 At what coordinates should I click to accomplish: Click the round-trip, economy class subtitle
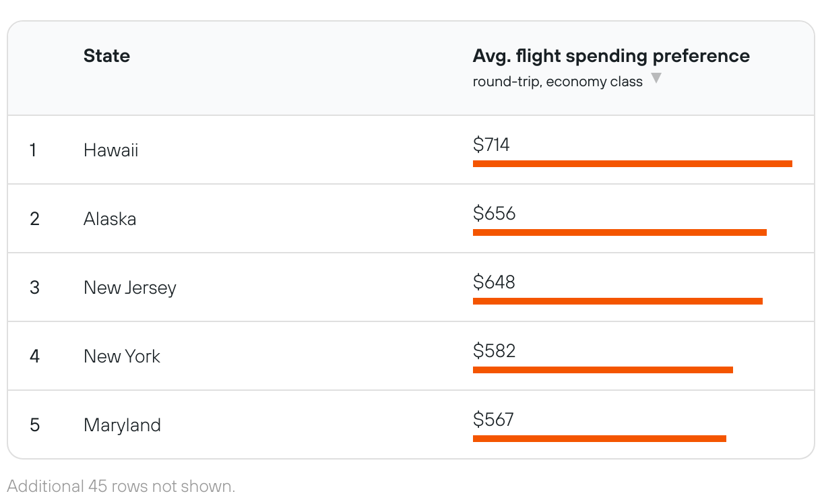[x=557, y=82]
